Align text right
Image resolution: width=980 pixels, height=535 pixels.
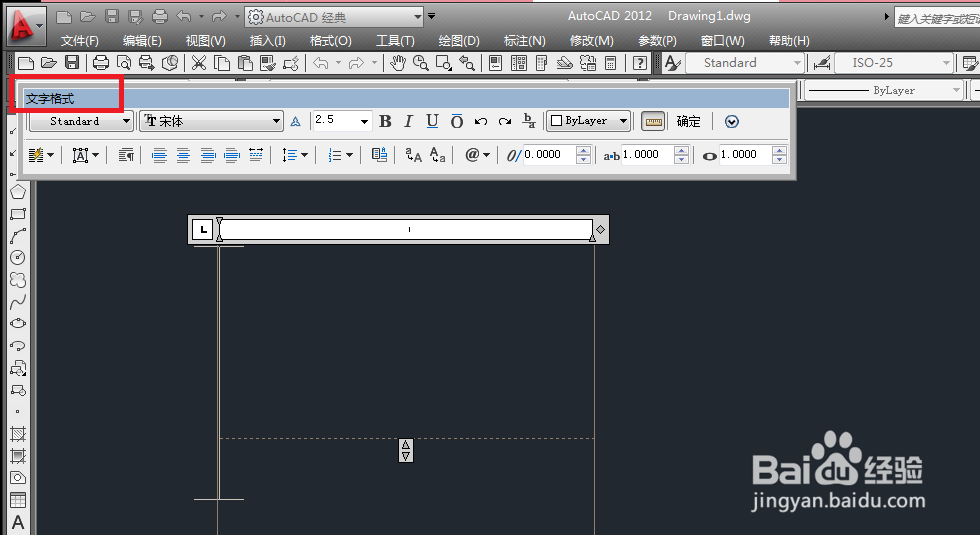208,155
